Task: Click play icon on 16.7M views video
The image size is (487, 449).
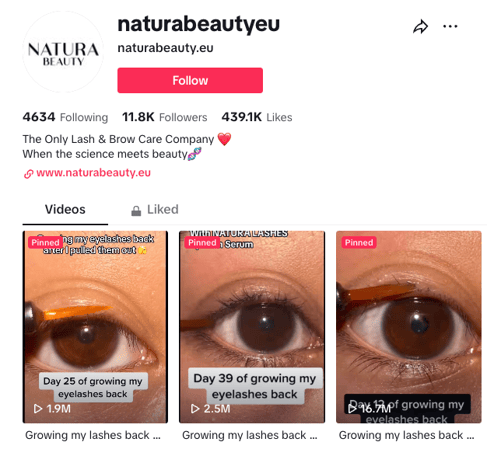Action: [352, 408]
